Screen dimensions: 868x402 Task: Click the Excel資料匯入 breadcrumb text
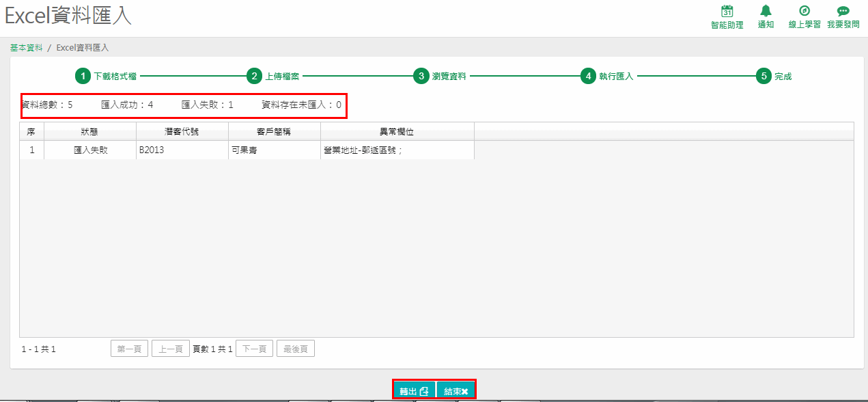click(x=82, y=48)
